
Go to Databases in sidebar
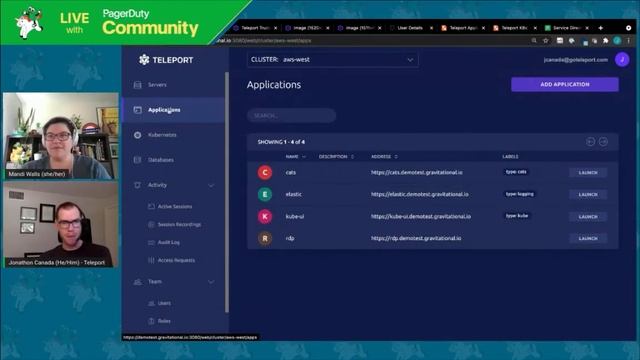coord(173,160)
